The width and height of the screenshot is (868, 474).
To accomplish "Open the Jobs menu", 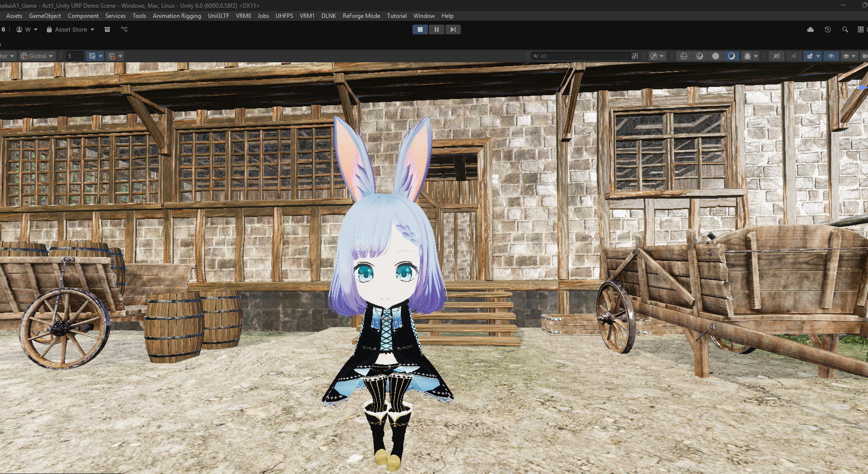I will click(263, 16).
